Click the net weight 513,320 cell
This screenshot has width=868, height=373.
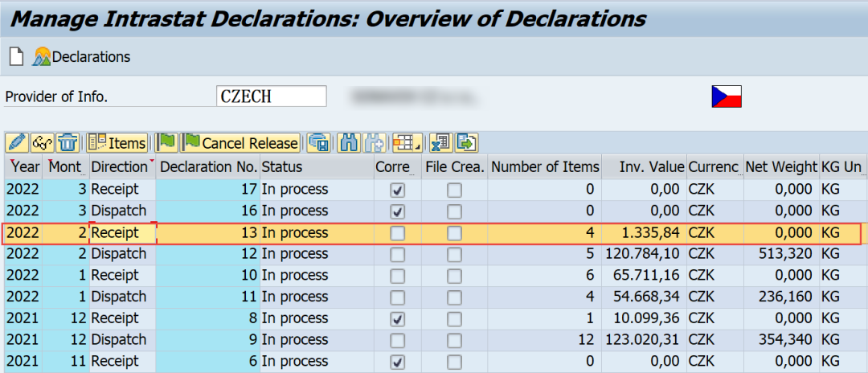(781, 255)
